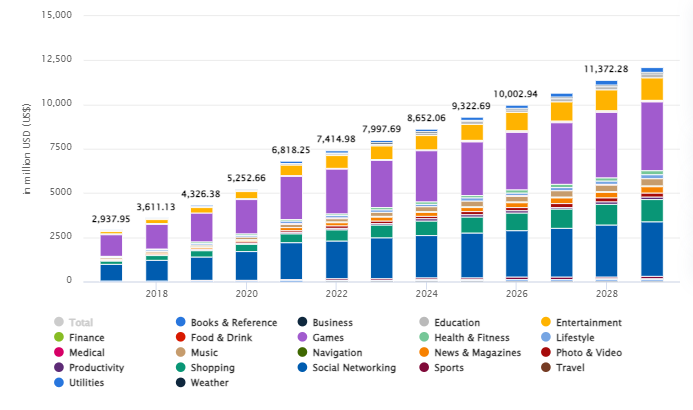Click the 2020 x-axis label

coord(246,294)
